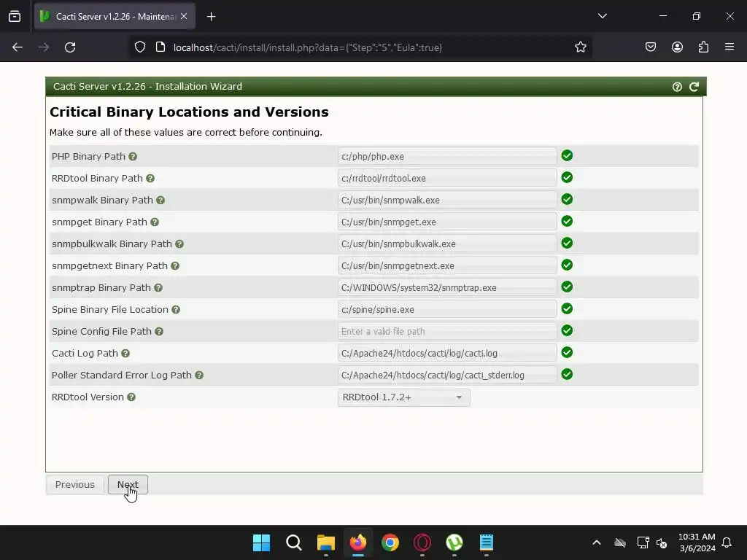The height and width of the screenshot is (560, 747).
Task: Click green check mark for snmptrap path
Action: [567, 287]
